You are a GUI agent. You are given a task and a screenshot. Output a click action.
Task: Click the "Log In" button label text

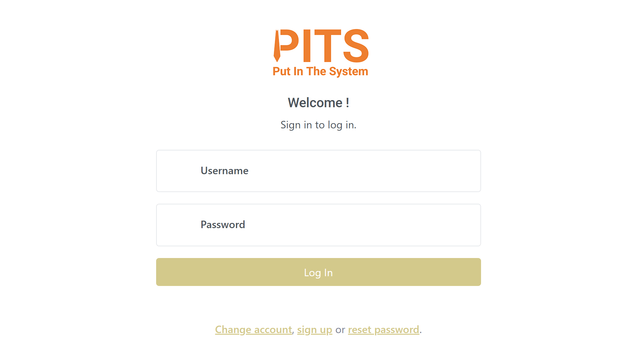(x=318, y=273)
